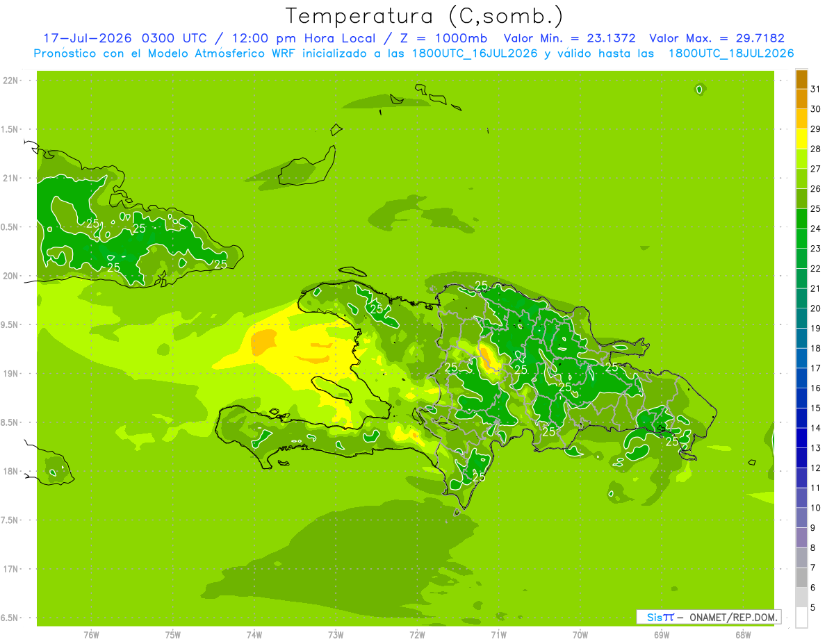Click the '18N' latitude axis label
The width and height of the screenshot is (834, 644).
pos(9,471)
